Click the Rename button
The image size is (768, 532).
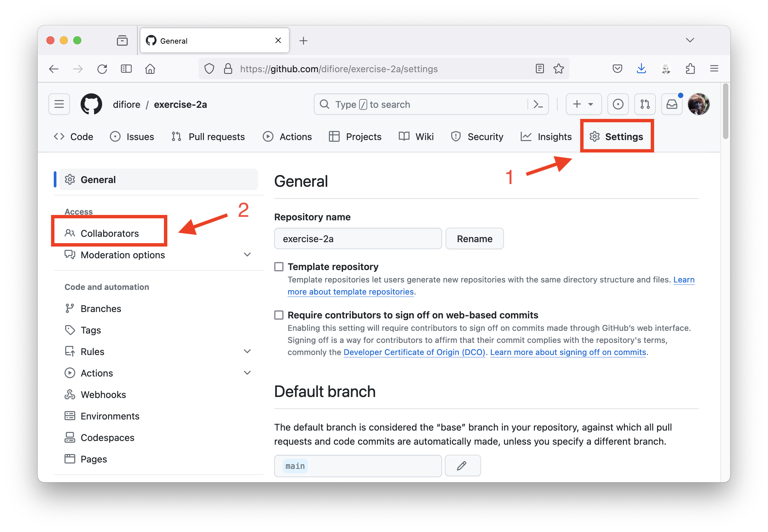[x=474, y=239]
